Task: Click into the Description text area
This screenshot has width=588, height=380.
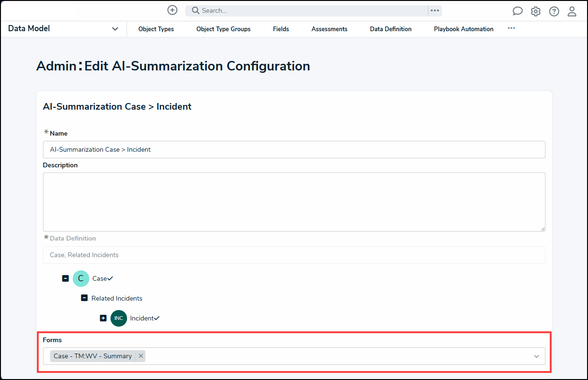Action: tap(294, 202)
